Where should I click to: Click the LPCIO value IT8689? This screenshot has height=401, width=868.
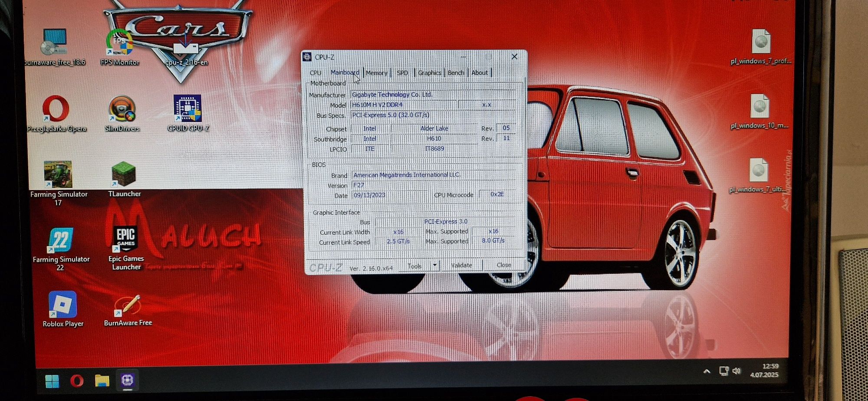(434, 148)
